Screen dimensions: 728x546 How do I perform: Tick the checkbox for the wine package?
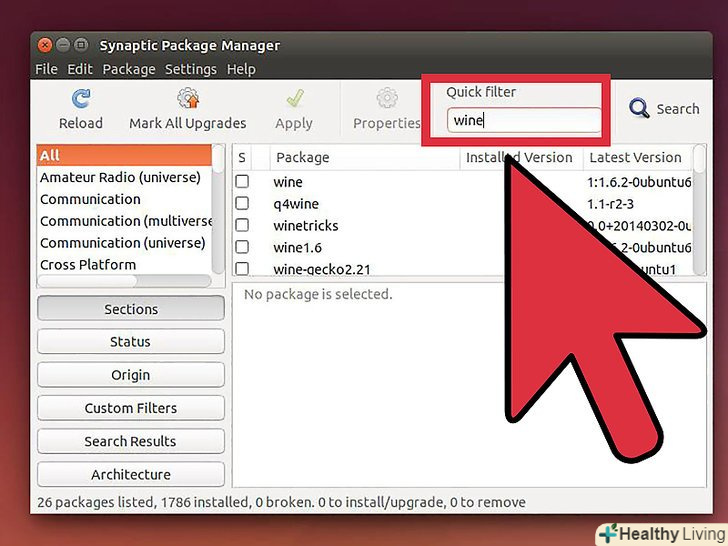point(242,181)
